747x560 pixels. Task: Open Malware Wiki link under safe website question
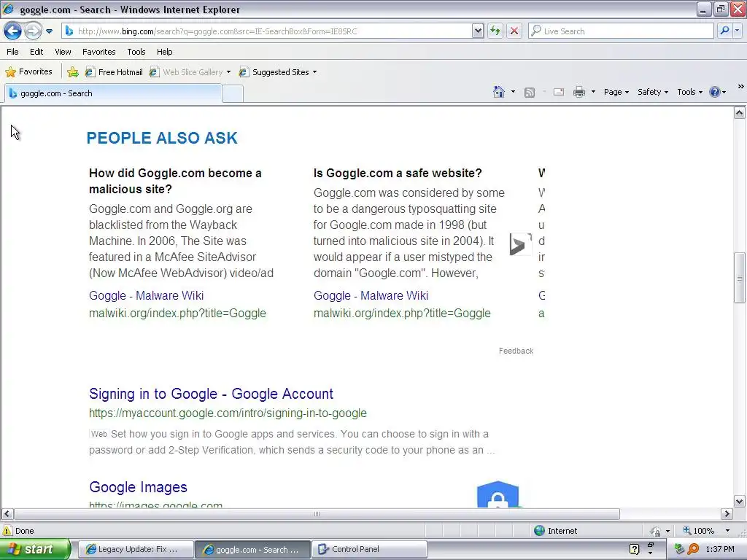pos(371,296)
